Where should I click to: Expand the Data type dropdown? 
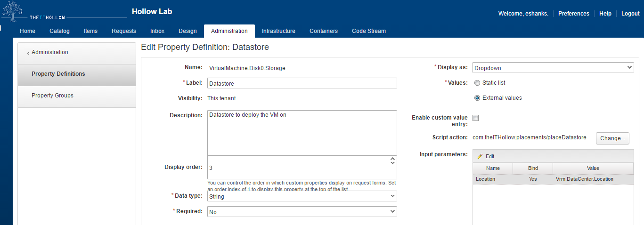[302, 196]
